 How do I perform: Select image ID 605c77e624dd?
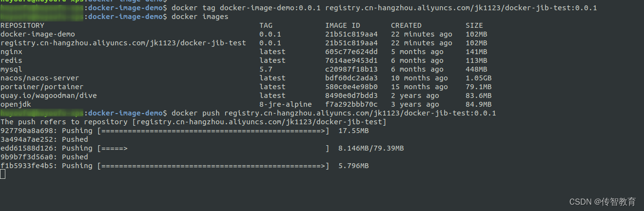(x=351, y=52)
